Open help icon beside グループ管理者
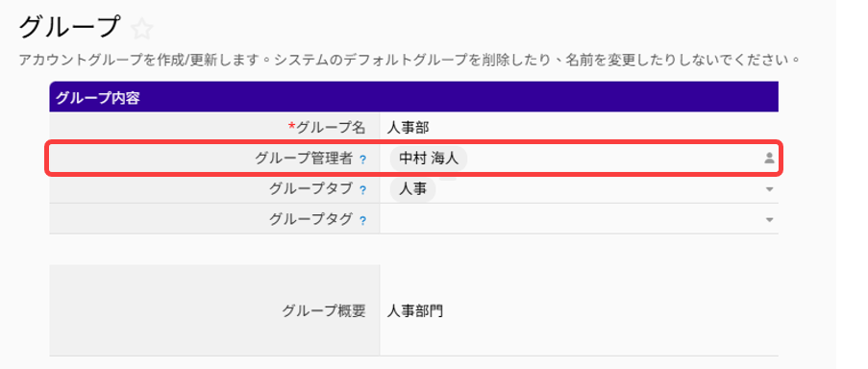Screen dimensions: 868x369 pos(362,160)
